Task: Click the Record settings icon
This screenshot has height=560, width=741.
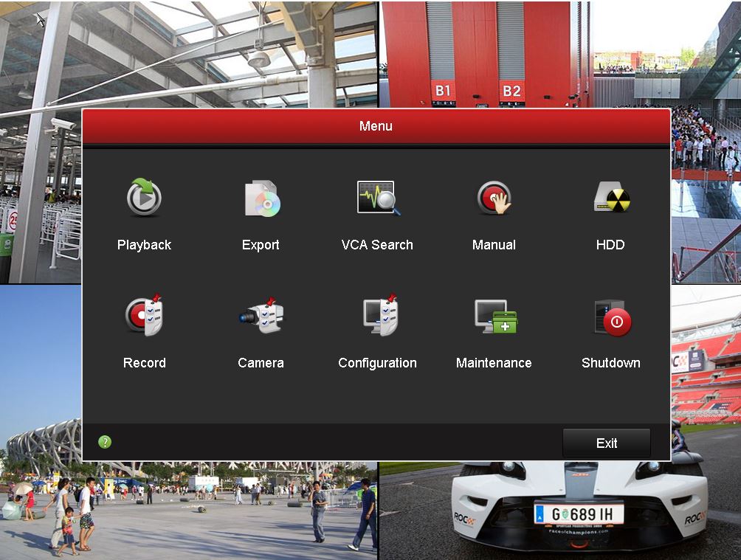Action: tap(144, 316)
